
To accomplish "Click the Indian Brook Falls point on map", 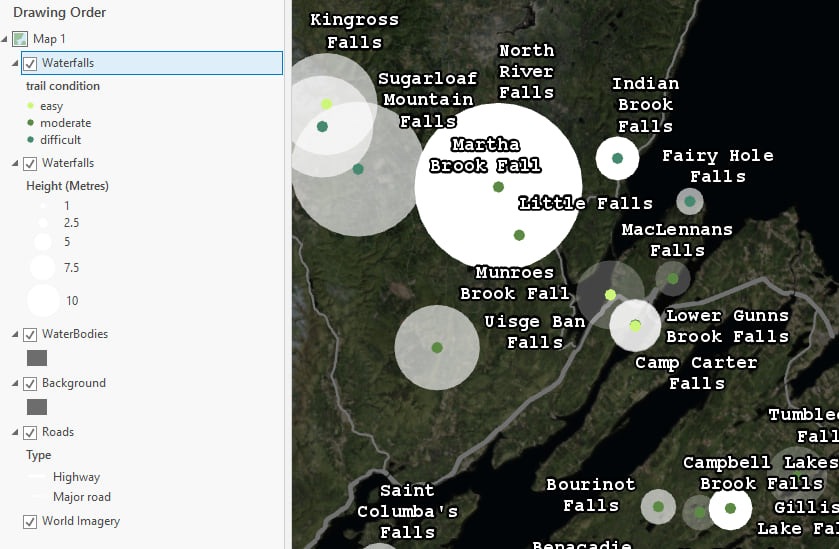I will point(617,158).
